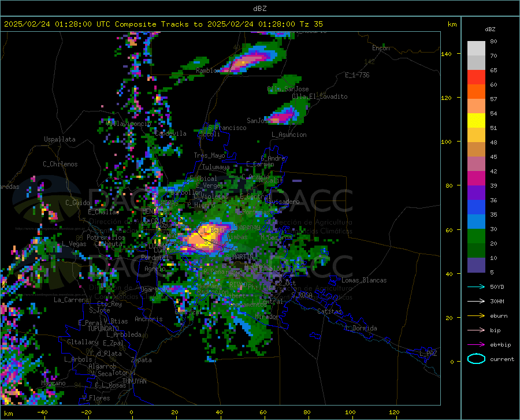The image size is (520, 420).
Task: Click the L_Vegas place label
Action: (x=74, y=244)
